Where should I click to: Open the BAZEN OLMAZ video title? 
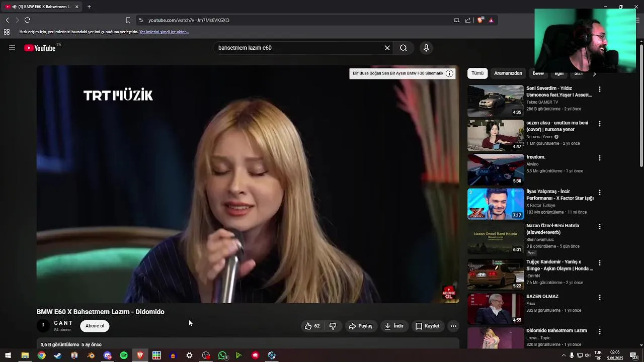coord(542,297)
